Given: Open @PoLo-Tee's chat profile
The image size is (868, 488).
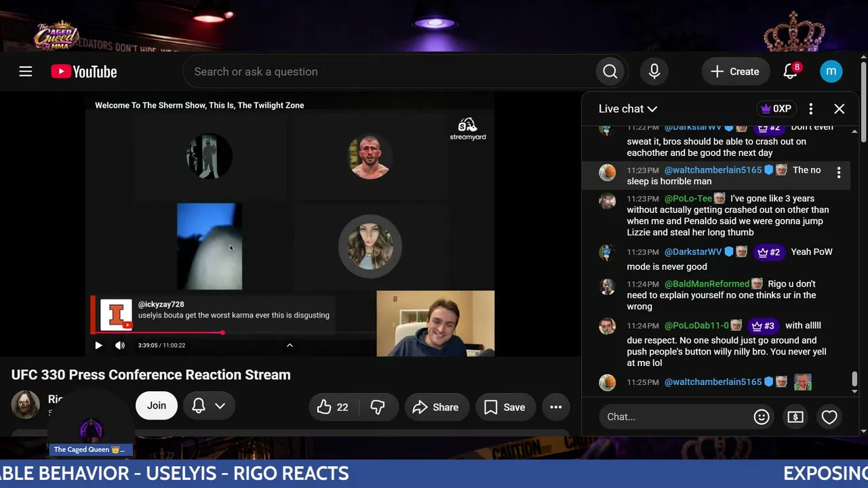Looking at the screenshot, I should tap(688, 199).
